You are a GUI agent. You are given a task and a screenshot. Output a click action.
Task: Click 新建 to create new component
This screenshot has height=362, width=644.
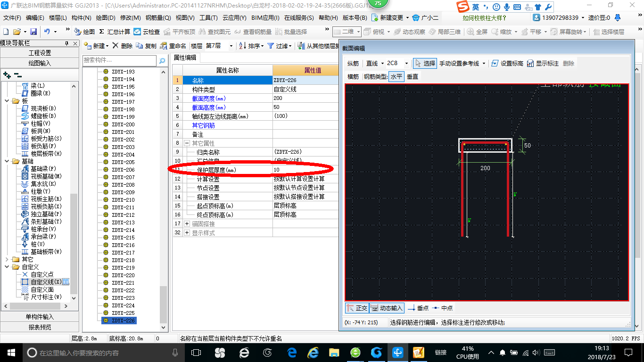click(96, 46)
